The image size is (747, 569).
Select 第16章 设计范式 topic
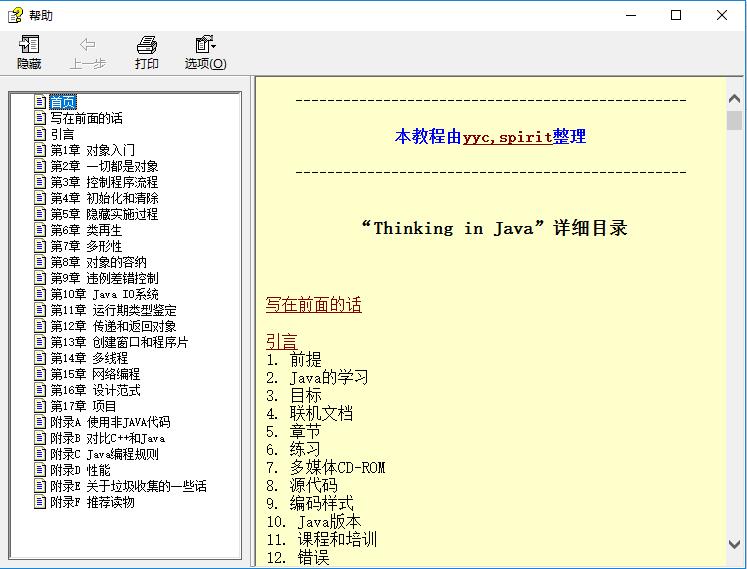[95, 390]
